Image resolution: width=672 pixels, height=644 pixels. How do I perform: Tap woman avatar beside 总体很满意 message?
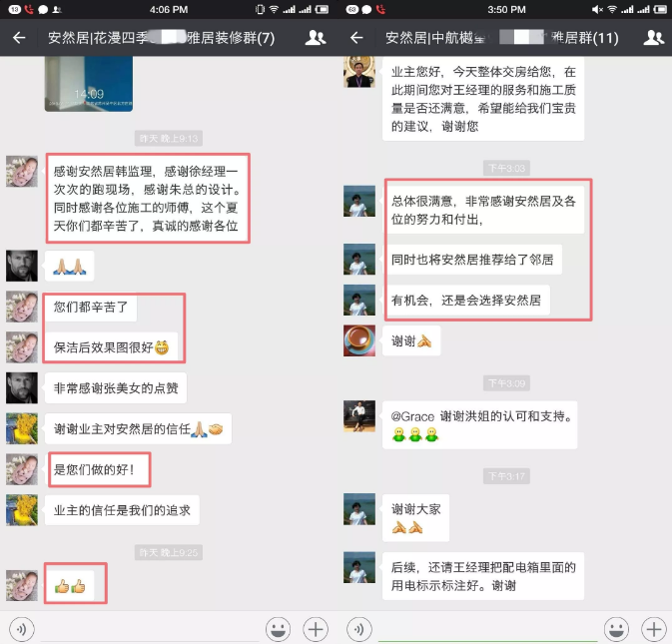click(359, 201)
